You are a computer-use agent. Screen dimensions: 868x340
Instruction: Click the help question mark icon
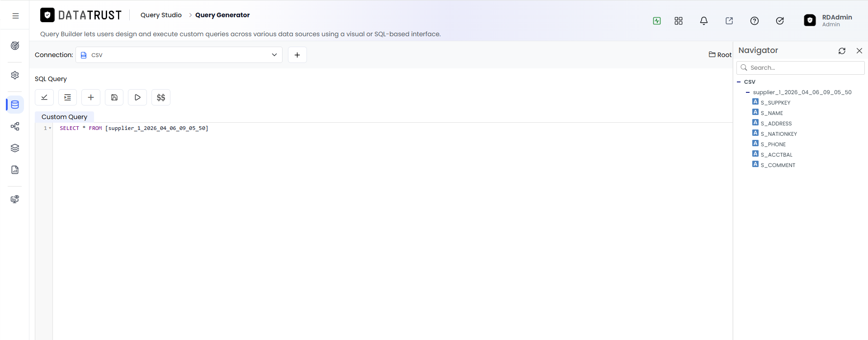[x=755, y=21]
